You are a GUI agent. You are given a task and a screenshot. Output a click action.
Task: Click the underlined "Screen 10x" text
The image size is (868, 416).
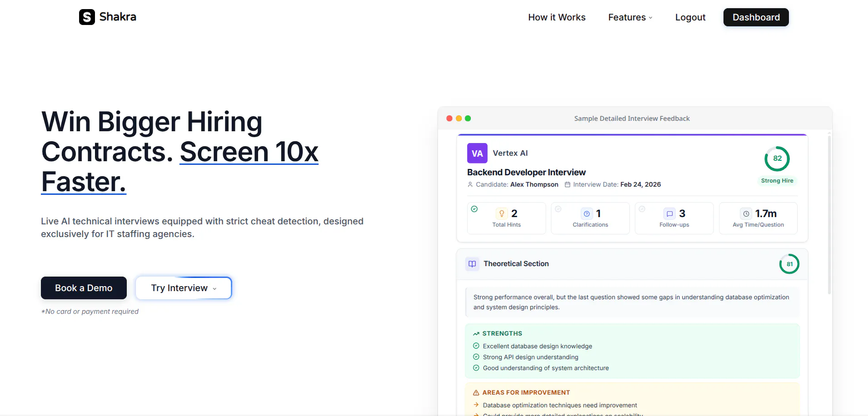tap(249, 152)
